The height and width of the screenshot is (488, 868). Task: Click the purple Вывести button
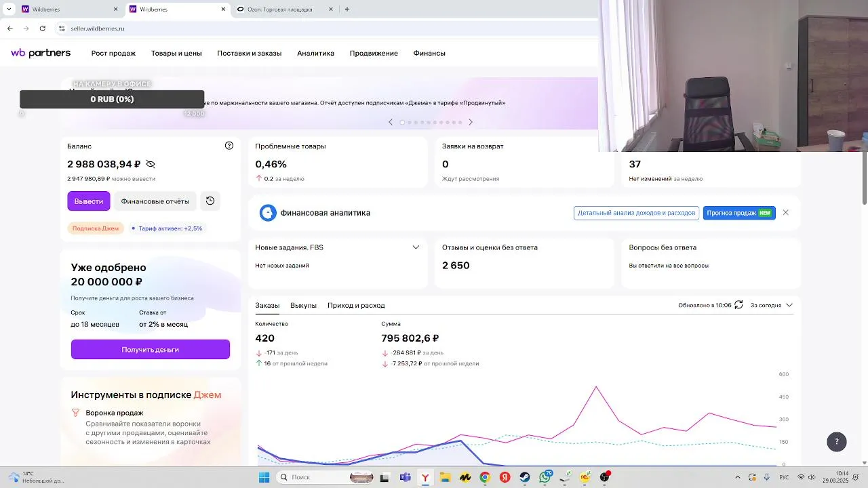pyautogui.click(x=88, y=201)
